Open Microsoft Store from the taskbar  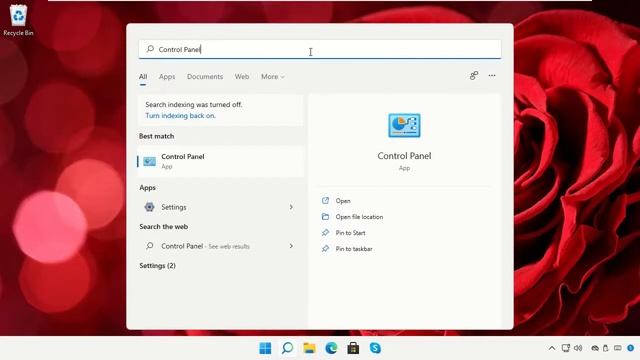[353, 348]
